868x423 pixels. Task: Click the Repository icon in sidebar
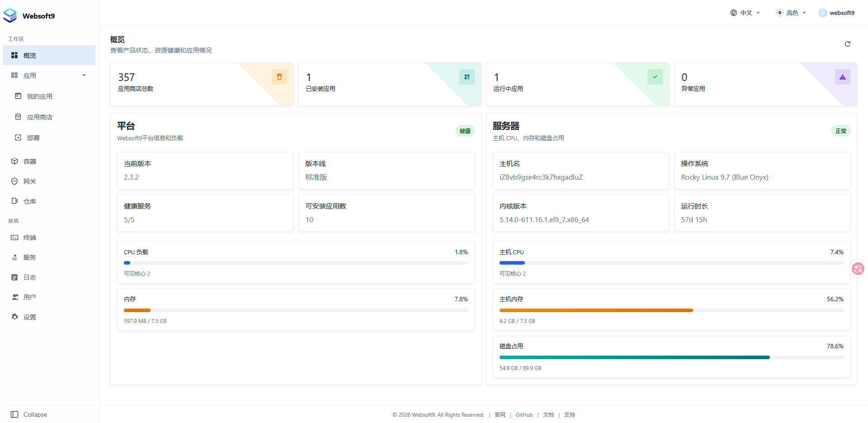(x=14, y=201)
